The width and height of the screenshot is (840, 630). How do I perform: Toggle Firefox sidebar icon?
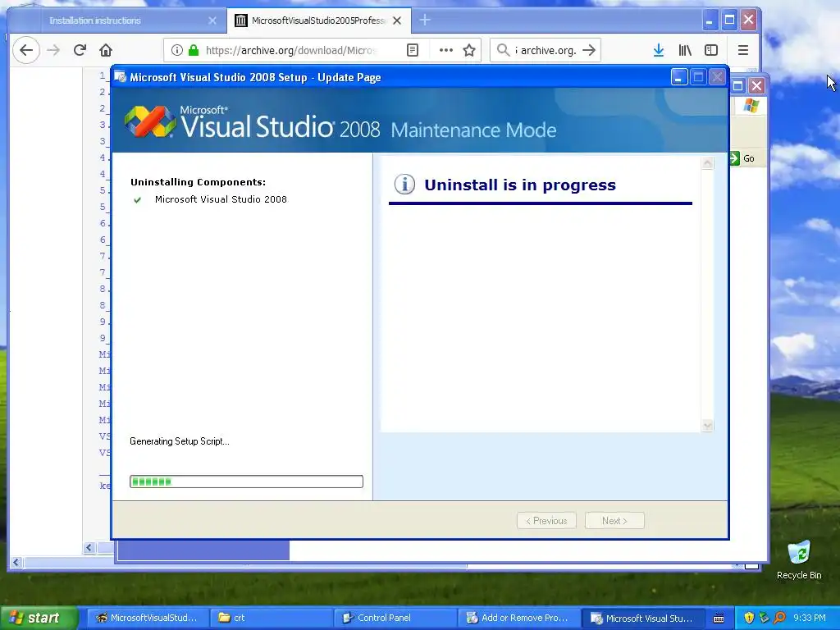pos(711,50)
